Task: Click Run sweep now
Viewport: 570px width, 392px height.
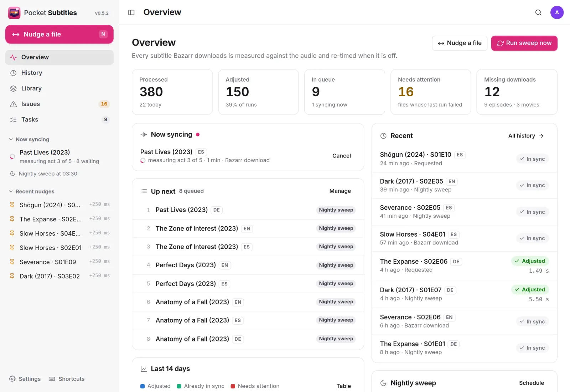Action: coord(524,43)
